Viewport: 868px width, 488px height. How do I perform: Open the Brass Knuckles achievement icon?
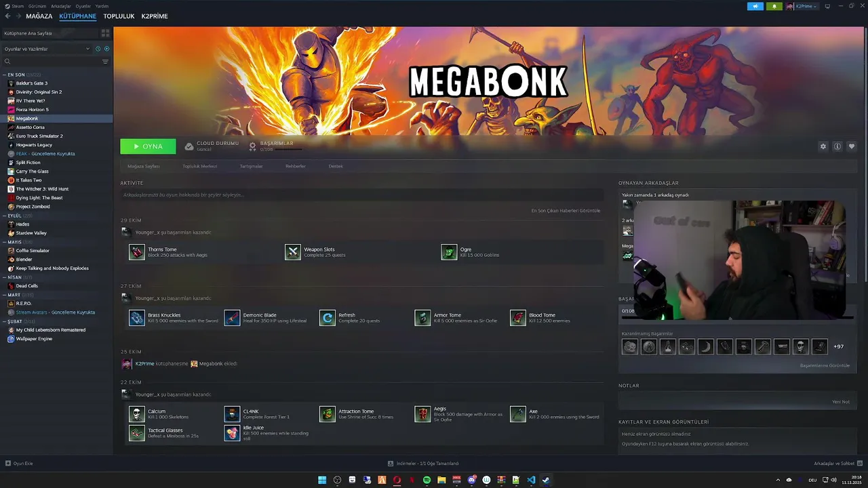137,318
